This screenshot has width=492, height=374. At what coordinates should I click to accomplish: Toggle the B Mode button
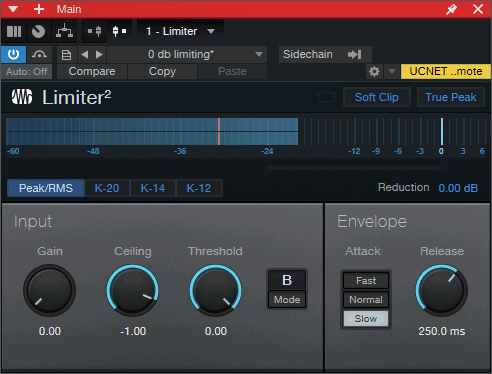[x=287, y=289]
